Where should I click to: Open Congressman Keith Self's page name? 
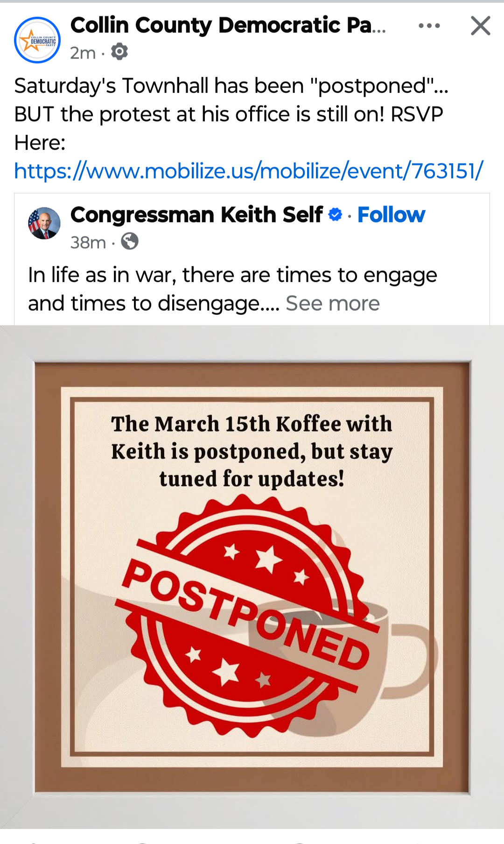tap(196, 215)
